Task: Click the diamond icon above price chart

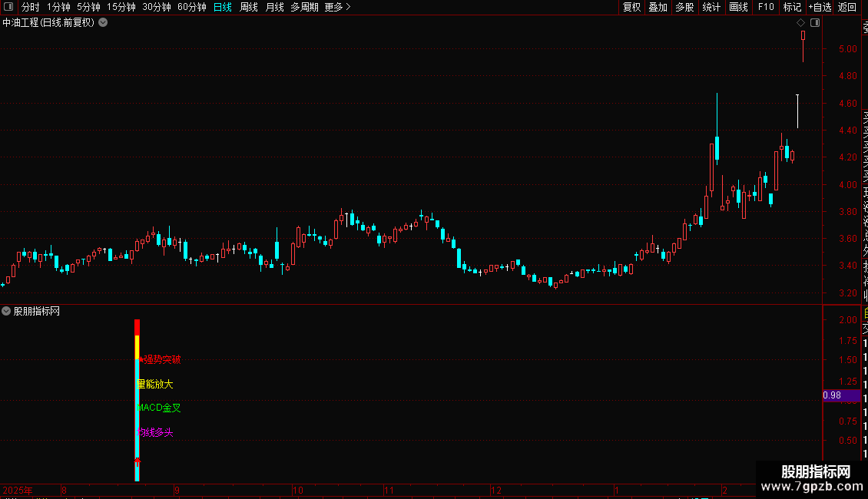Action: (800, 23)
